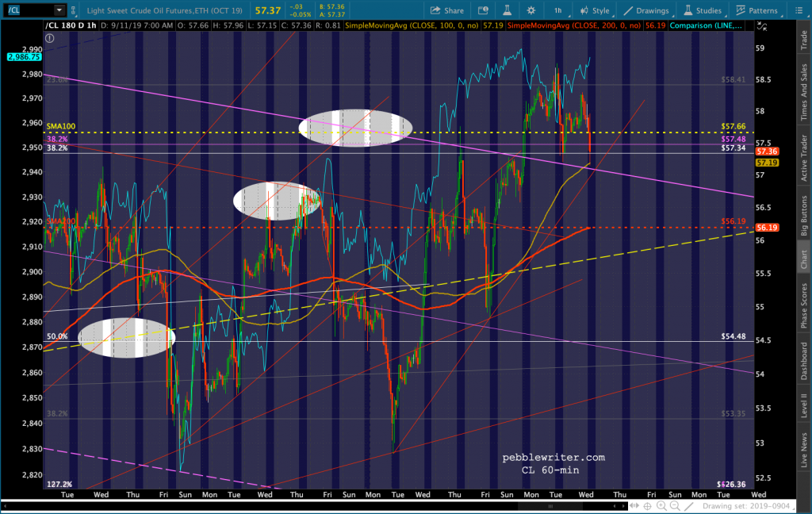The image size is (812, 514).
Task: Click the $54.48 price level label
Action: click(733, 336)
